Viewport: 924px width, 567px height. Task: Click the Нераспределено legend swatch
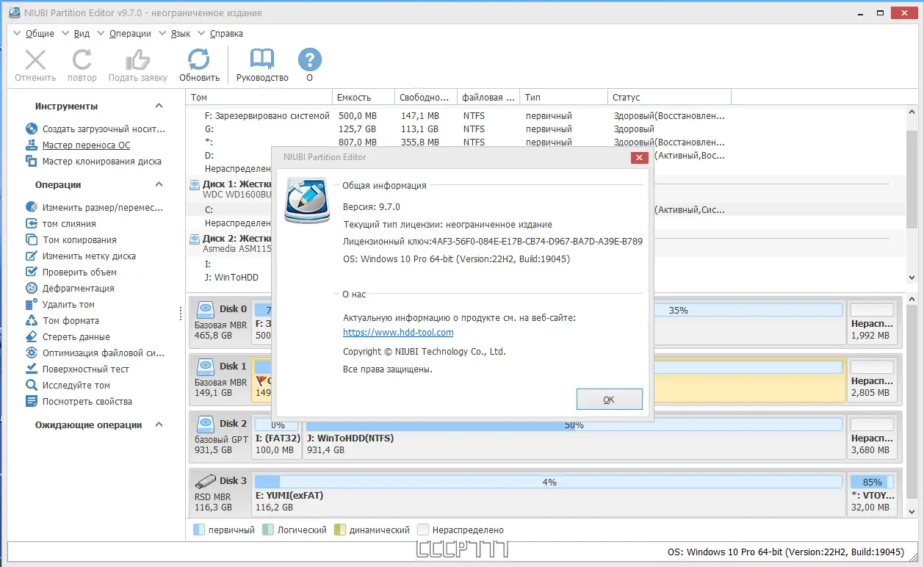coord(422,530)
